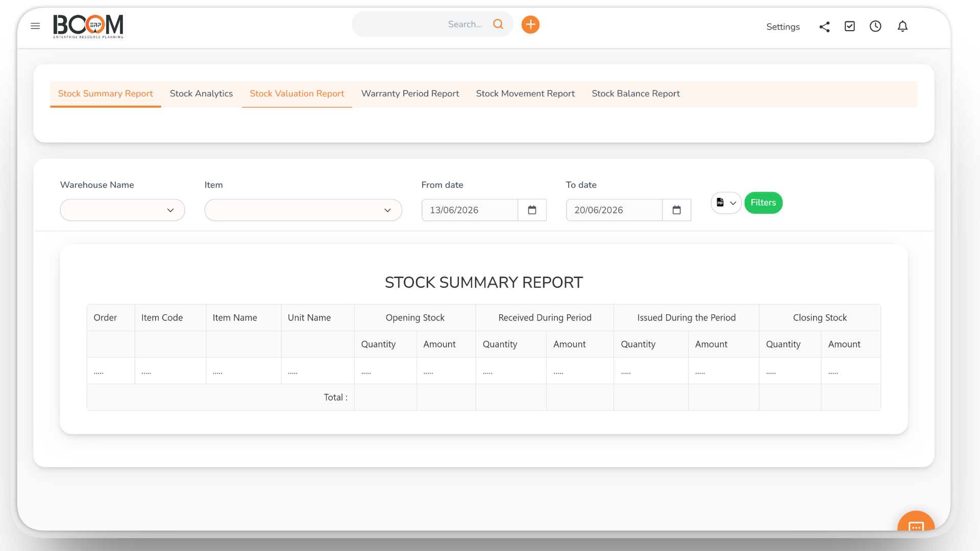
Task: Click the From date field 13/06/2026
Action: (x=470, y=210)
